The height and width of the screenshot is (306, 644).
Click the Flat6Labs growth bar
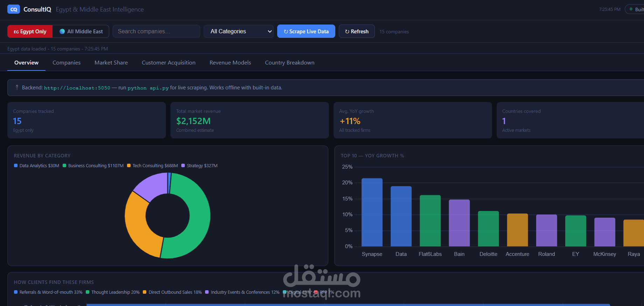[430, 221]
